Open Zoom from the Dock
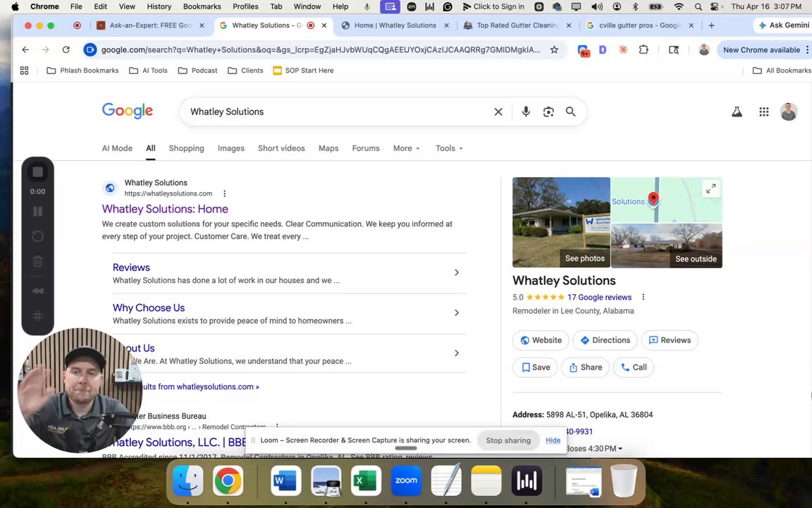 [406, 481]
